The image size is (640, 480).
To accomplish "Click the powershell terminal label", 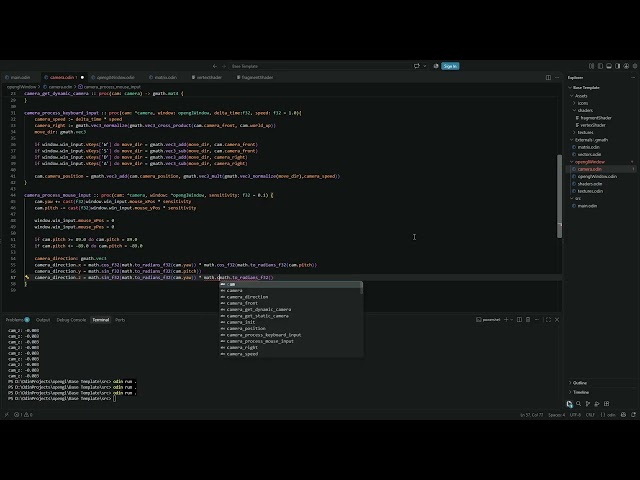I will tap(488, 320).
